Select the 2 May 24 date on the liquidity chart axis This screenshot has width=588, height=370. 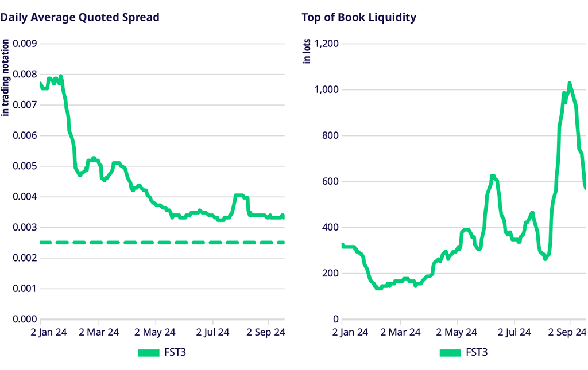pos(457,332)
